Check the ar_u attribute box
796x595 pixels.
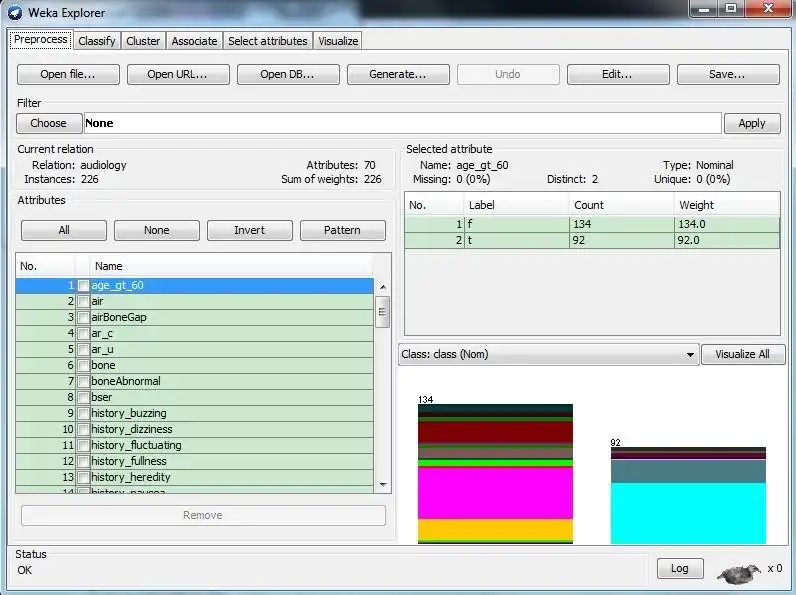point(83,350)
